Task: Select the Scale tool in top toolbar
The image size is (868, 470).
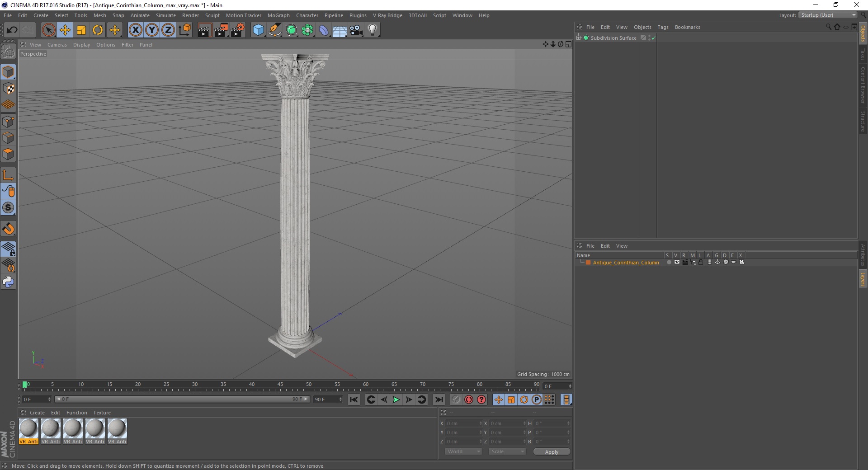Action: pos(81,30)
